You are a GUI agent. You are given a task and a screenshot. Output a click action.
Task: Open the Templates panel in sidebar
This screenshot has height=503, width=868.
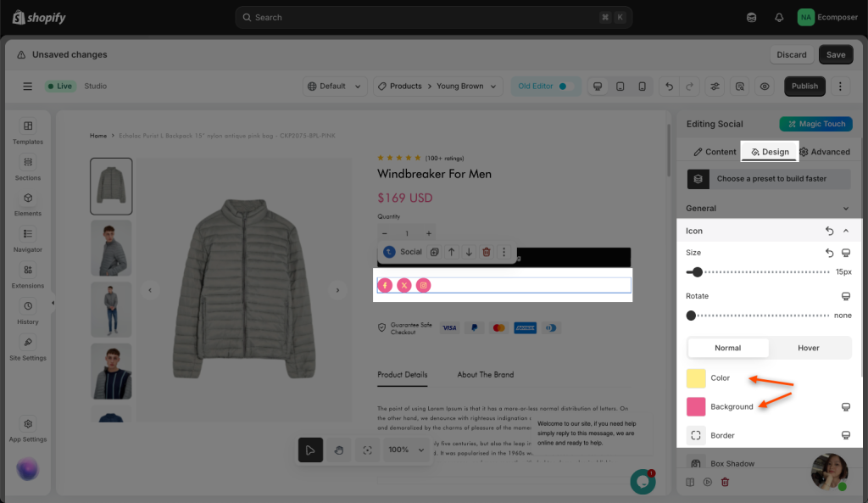[x=28, y=131]
